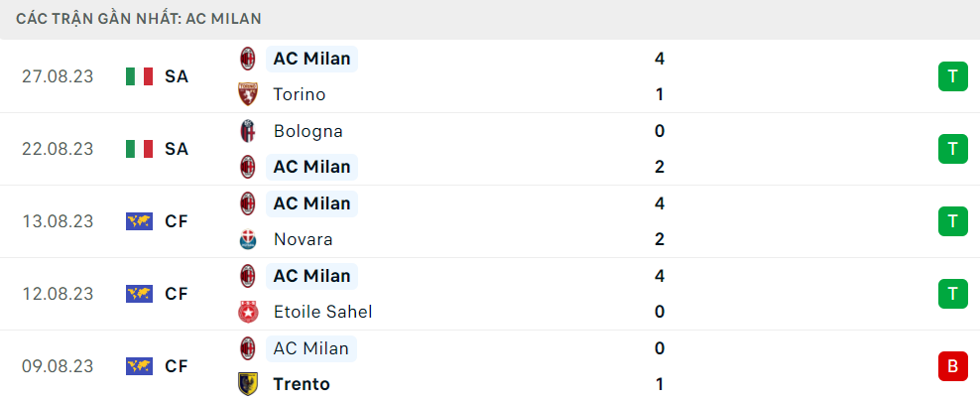Click Italy flag on 22.08.23 match
980x402 pixels.
coord(140,149)
